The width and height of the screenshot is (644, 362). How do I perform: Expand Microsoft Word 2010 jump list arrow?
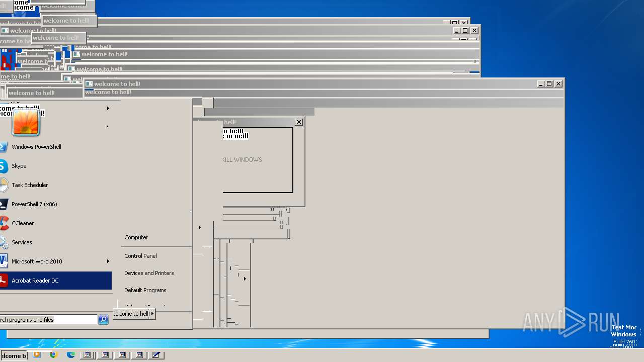(x=108, y=261)
